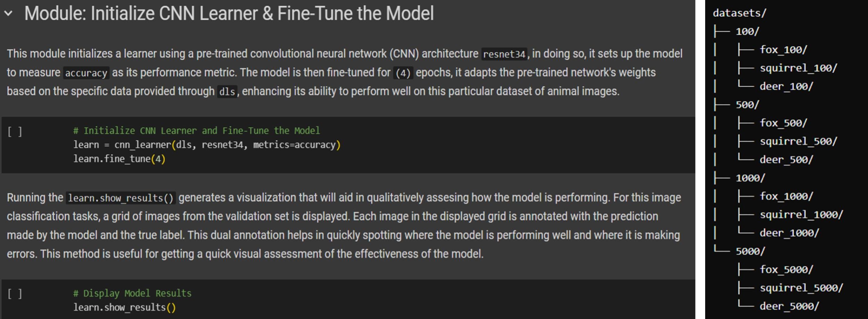The width and height of the screenshot is (868, 319).
Task: Select the 500/ folder in tree
Action: [748, 105]
